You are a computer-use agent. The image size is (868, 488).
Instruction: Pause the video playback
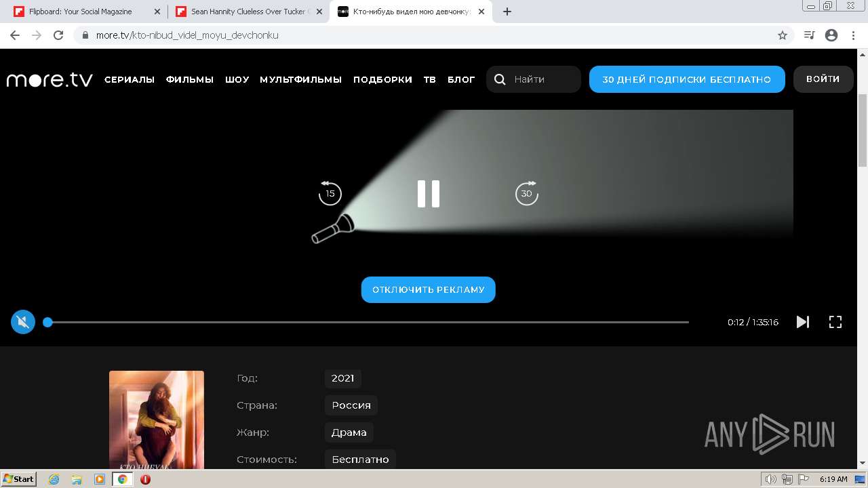[x=429, y=194]
